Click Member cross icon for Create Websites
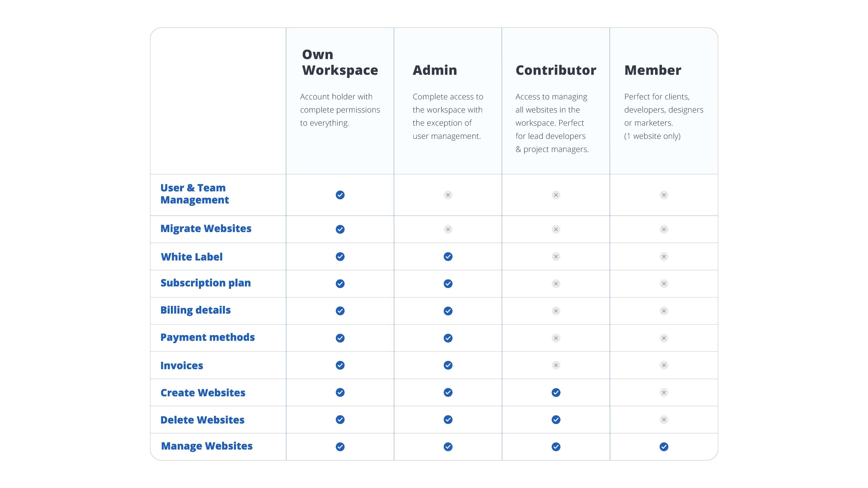868x488 pixels. point(664,392)
